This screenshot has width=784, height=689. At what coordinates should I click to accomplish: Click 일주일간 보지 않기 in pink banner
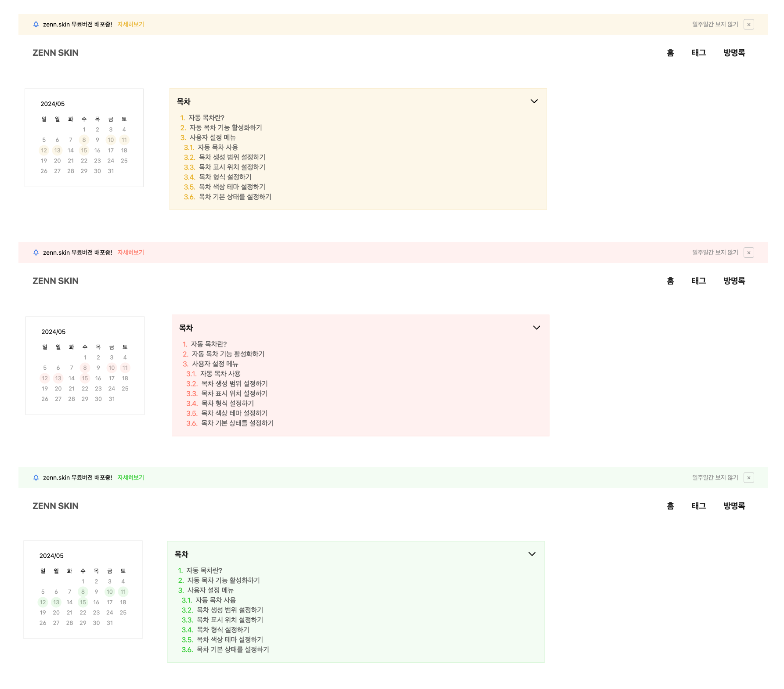click(715, 253)
